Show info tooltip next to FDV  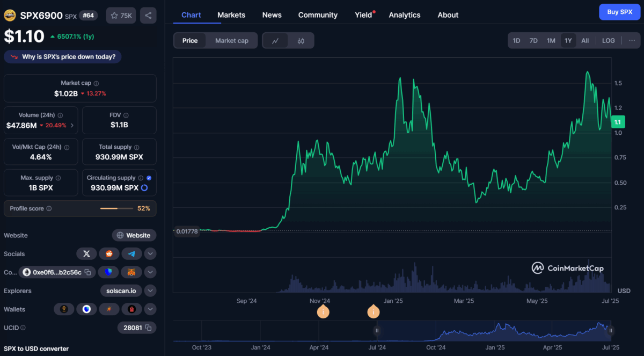[x=127, y=115]
